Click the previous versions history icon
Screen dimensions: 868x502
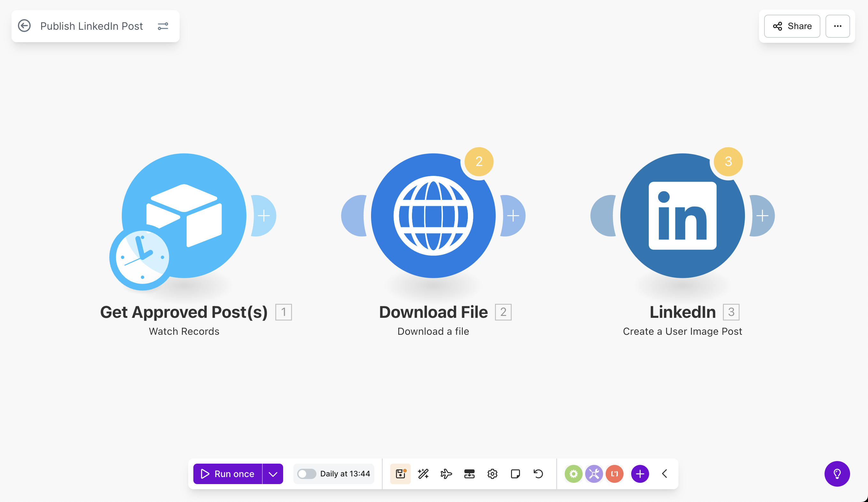tap(538, 474)
